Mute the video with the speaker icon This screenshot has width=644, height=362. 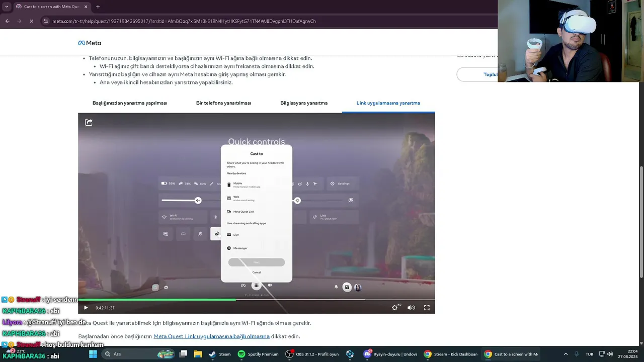pos(411,308)
